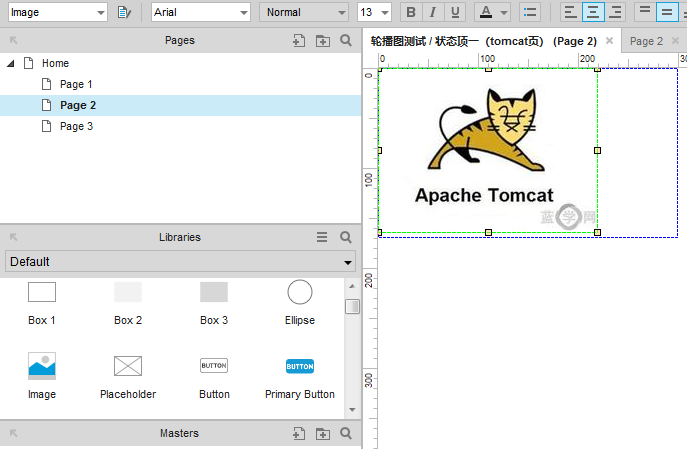Collapse the Pages panel with arrow icon
This screenshot has height=449, width=687.
tap(14, 40)
